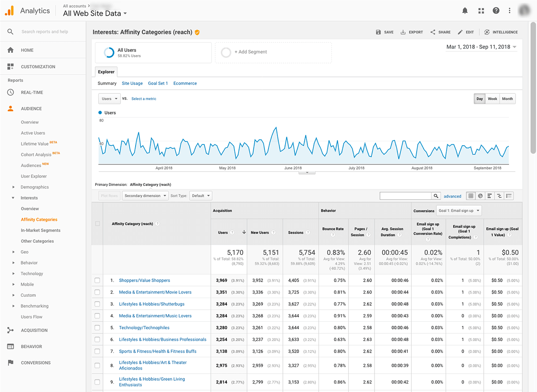The image size is (537, 392).
Task: Open the notifications bell
Action: tap(465, 11)
